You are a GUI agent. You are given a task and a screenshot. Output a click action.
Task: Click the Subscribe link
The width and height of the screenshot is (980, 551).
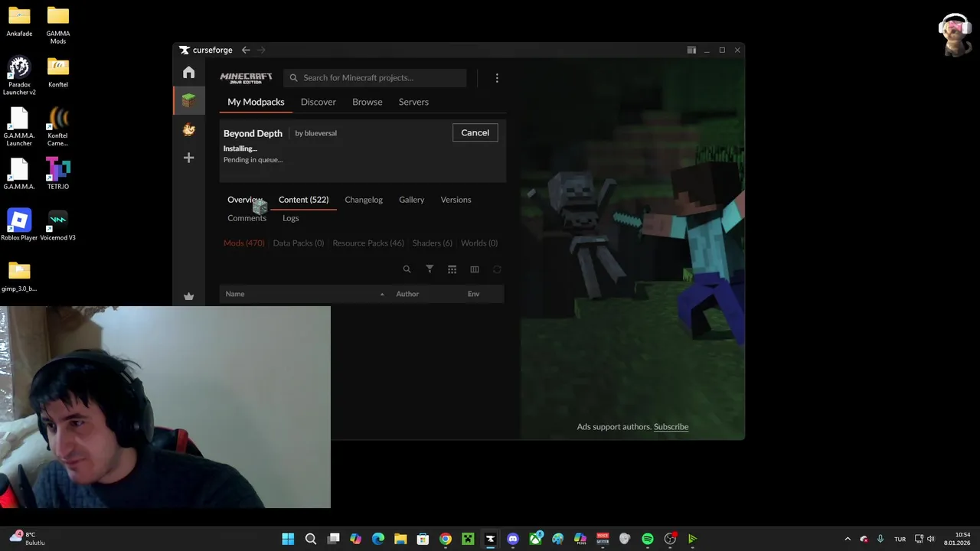click(671, 427)
